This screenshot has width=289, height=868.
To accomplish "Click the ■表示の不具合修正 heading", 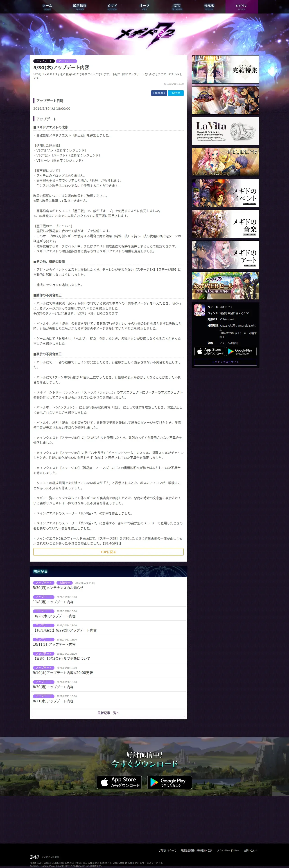I will pos(47,354).
